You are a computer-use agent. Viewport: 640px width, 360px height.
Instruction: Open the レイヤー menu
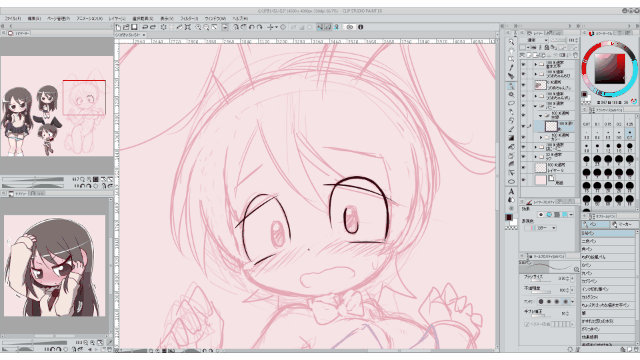point(117,18)
